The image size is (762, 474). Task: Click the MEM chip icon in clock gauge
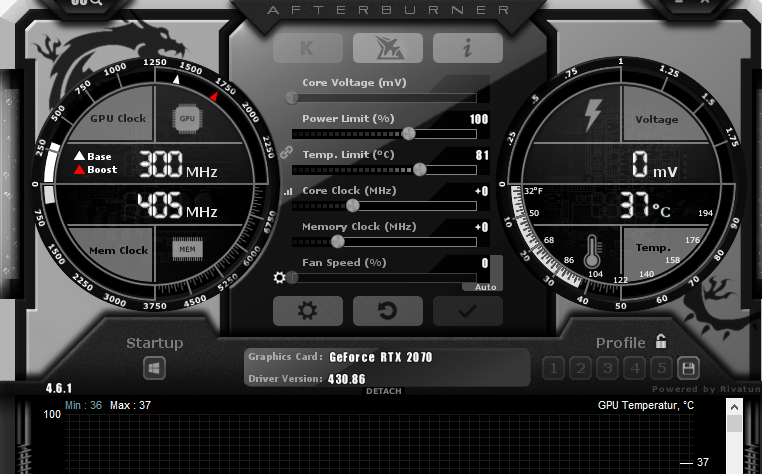(x=188, y=249)
